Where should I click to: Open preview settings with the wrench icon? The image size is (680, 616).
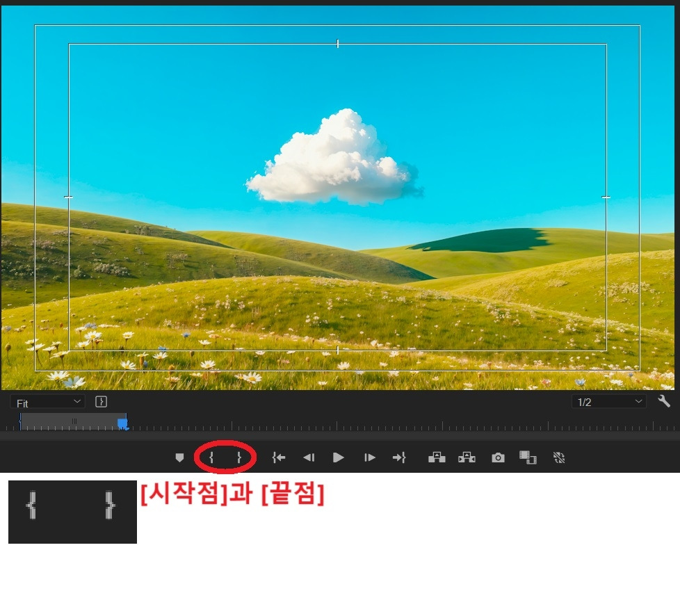[664, 401]
